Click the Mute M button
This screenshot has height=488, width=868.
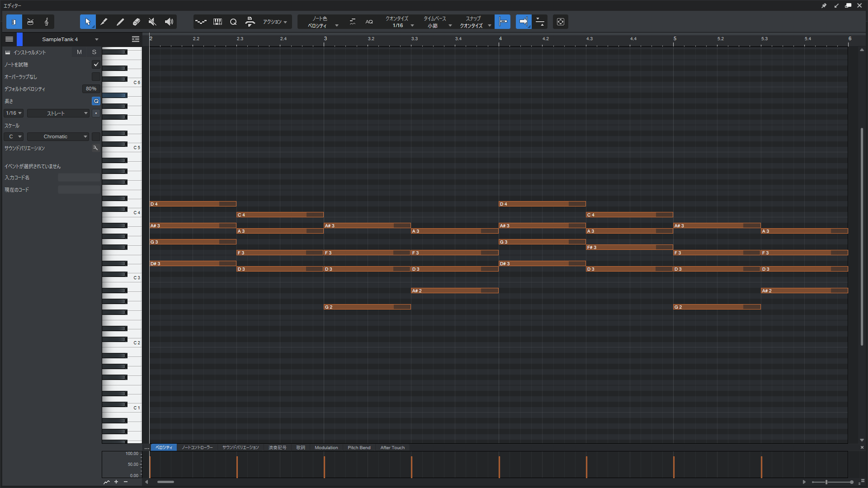tap(79, 52)
